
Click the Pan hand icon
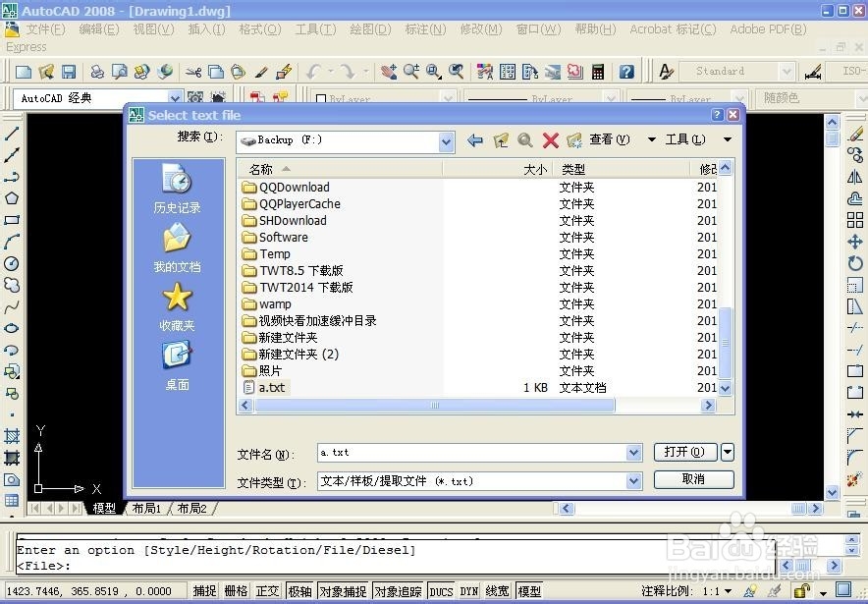pos(389,72)
